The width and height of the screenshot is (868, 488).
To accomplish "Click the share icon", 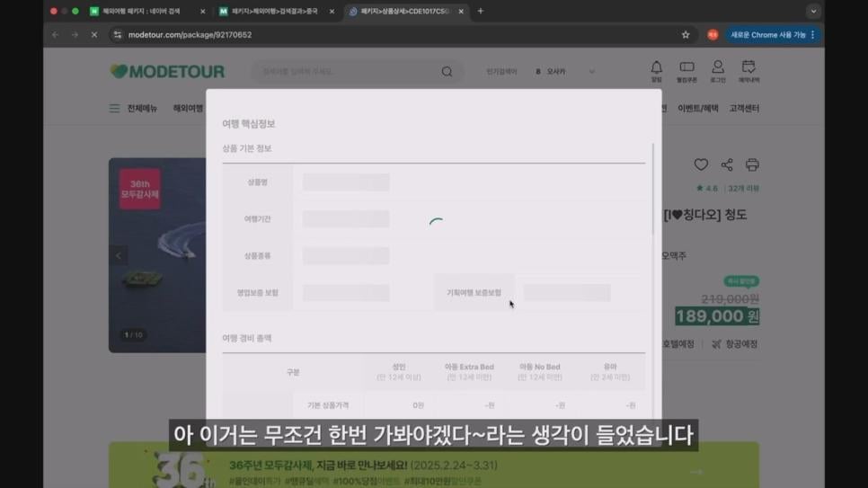I will (727, 164).
